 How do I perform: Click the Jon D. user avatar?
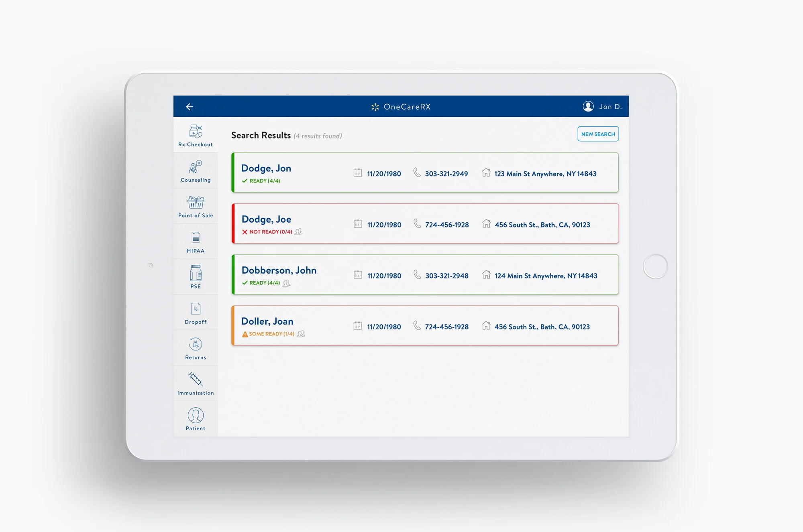pos(588,106)
